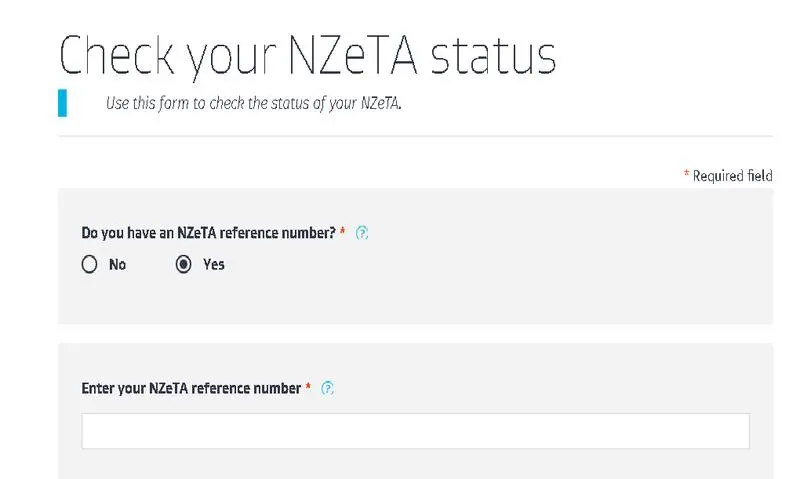This screenshot has width=800, height=479.
Task: Click red asterisk after Enter reference number label
Action: tap(308, 387)
